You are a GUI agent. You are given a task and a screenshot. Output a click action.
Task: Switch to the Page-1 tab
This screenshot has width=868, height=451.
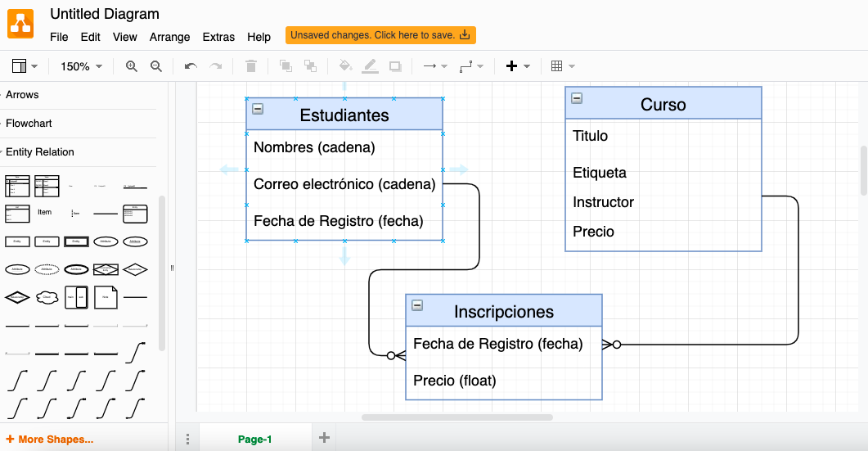point(254,440)
